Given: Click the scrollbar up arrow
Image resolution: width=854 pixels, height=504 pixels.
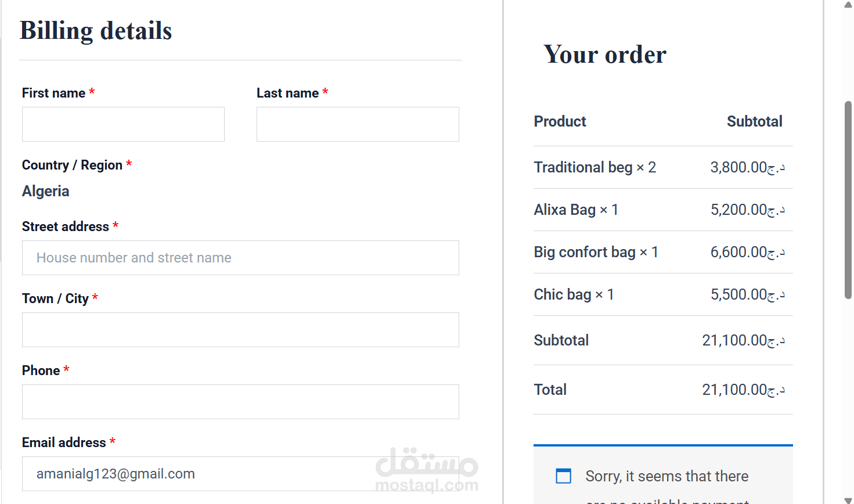Looking at the screenshot, I should pyautogui.click(x=848, y=5).
